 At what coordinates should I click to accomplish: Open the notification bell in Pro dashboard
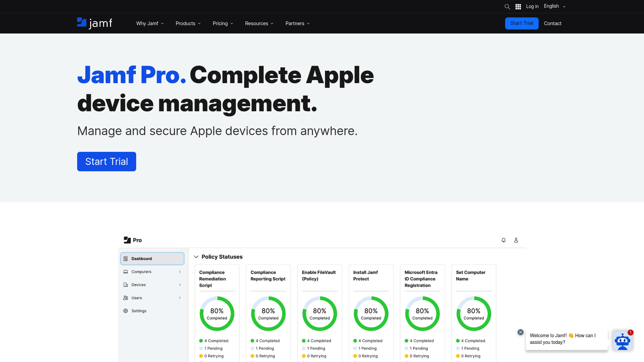tap(503, 240)
